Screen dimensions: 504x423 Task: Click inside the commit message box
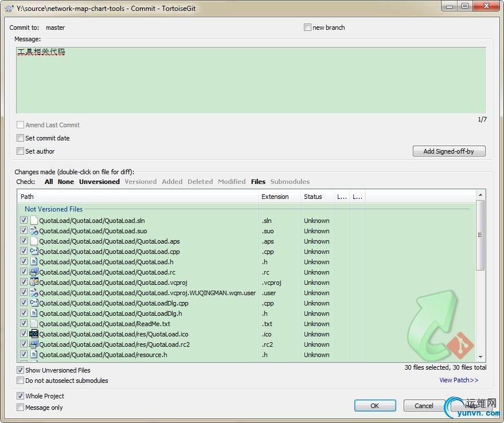pos(251,80)
